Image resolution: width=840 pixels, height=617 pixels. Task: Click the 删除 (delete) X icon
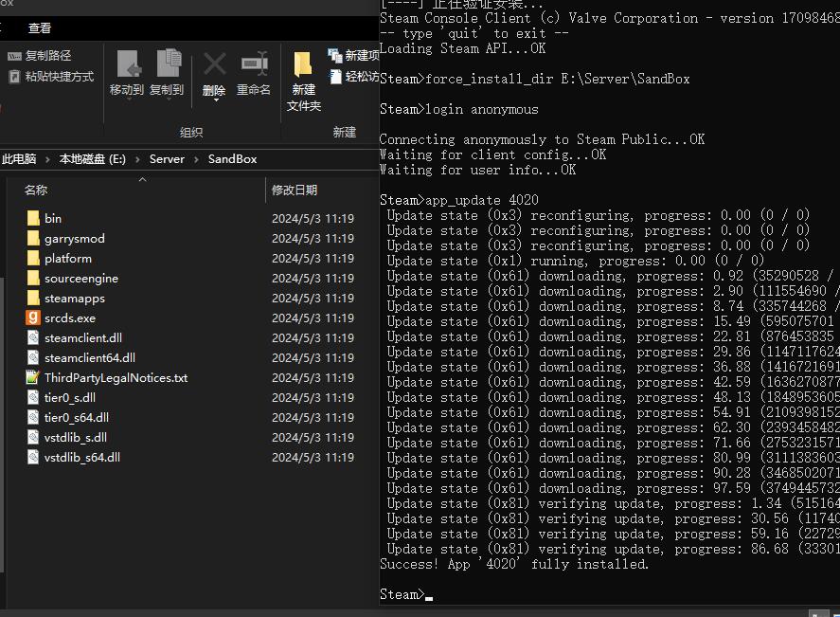[x=214, y=64]
